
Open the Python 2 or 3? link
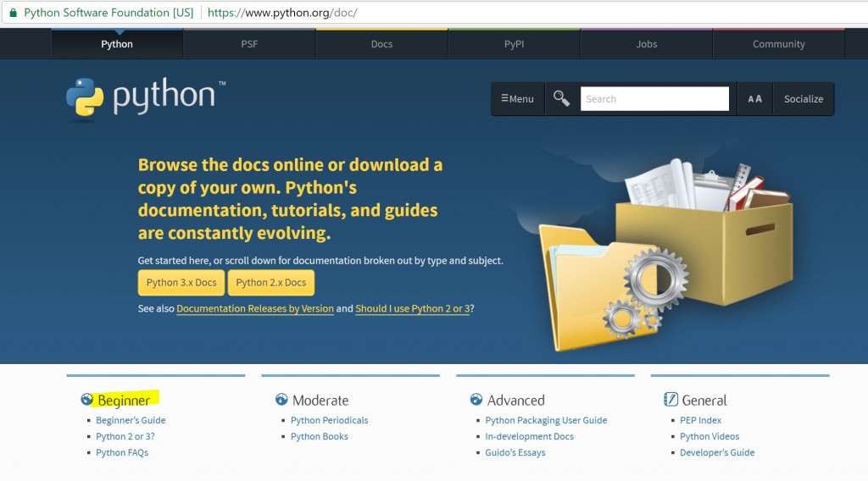pyautogui.click(x=125, y=436)
